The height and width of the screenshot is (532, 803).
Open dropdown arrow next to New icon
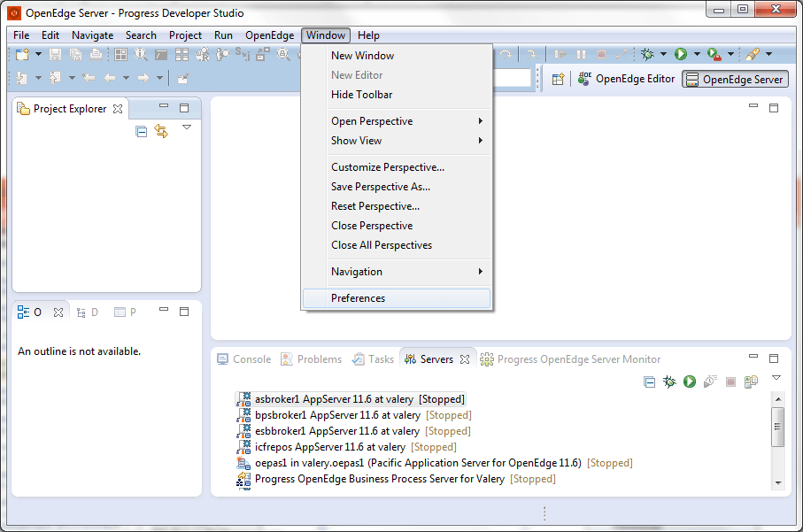click(38, 54)
